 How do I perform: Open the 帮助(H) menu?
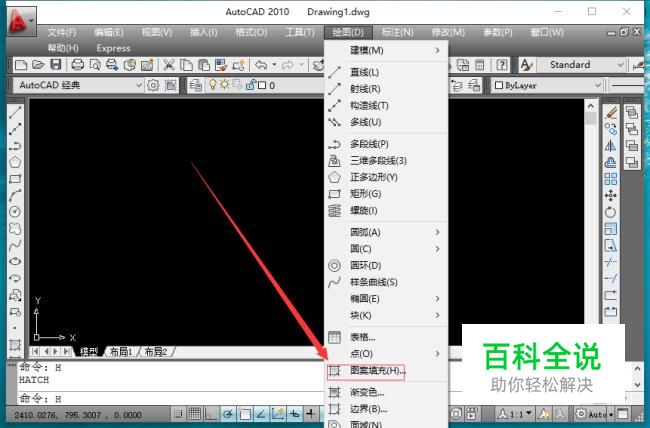(63, 48)
